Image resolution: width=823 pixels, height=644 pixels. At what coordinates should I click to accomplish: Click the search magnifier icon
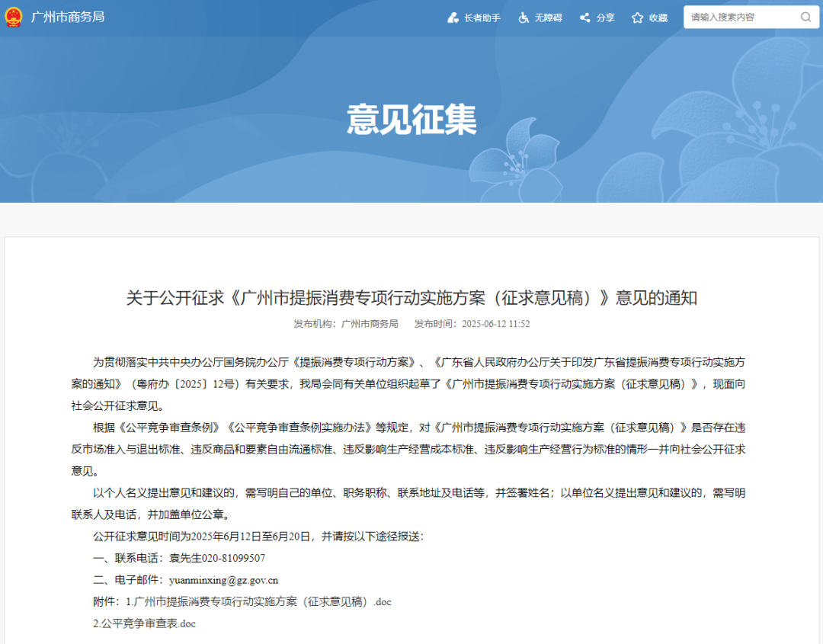coord(805,17)
